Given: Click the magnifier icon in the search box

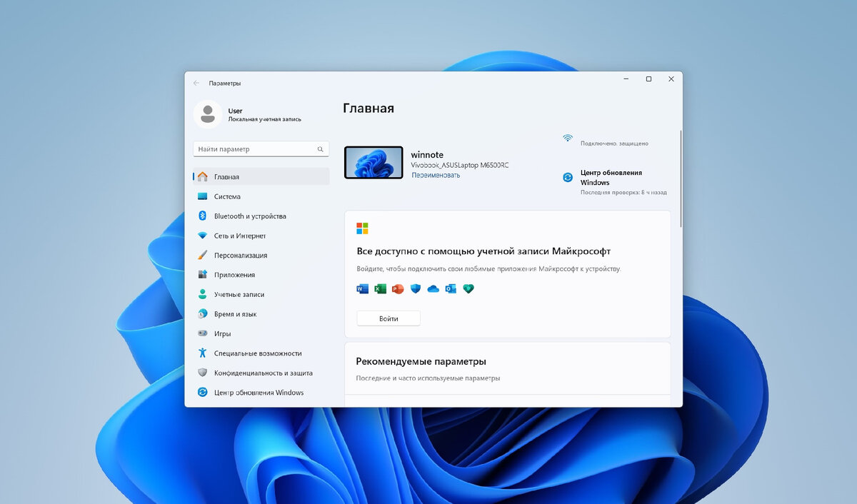Looking at the screenshot, I should pyautogui.click(x=321, y=149).
